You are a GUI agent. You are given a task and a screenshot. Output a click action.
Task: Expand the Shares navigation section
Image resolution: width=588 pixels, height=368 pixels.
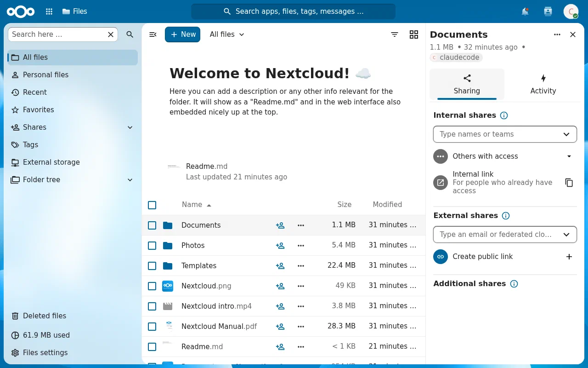point(130,127)
